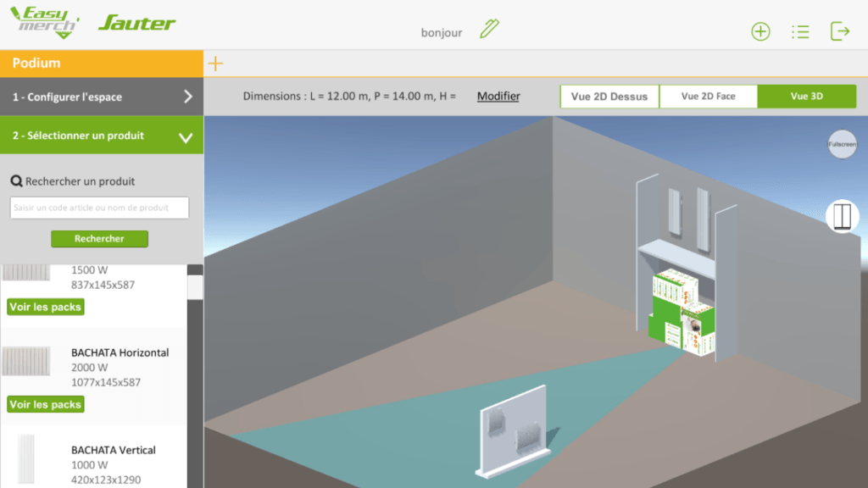
Task: Click the 1077x145x587 size text
Action: tap(106, 382)
